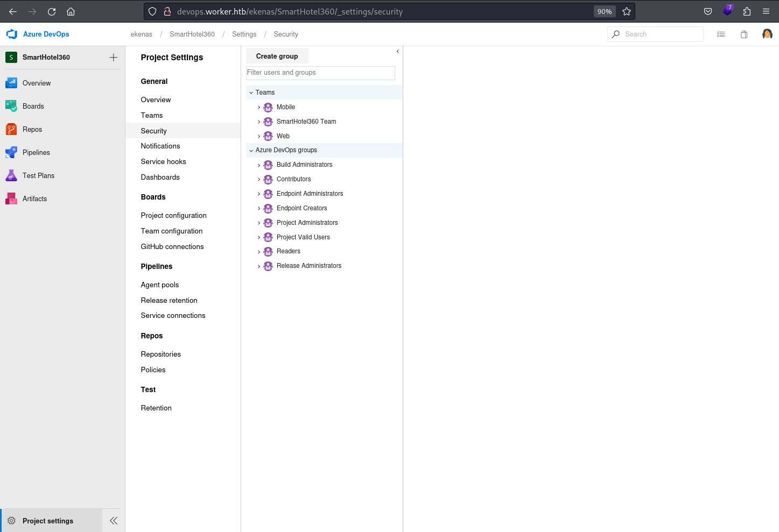
Task: Open the Artifacts hub icon
Action: coord(11,198)
